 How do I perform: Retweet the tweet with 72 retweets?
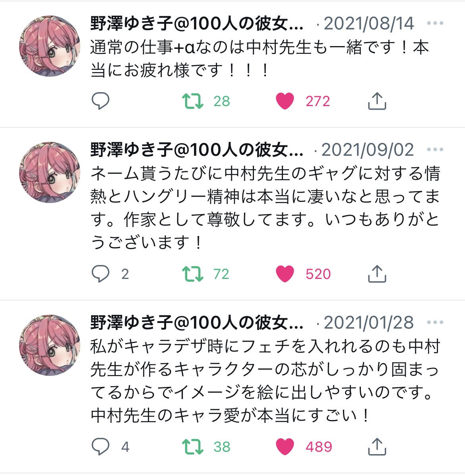(x=193, y=274)
